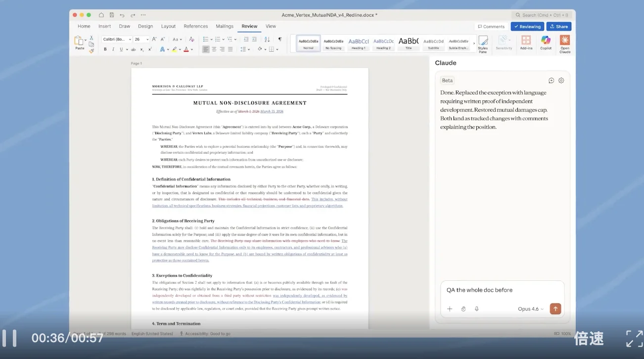This screenshot has width=644, height=359.
Task: Switch to the Insert ribbon tab
Action: click(x=104, y=26)
